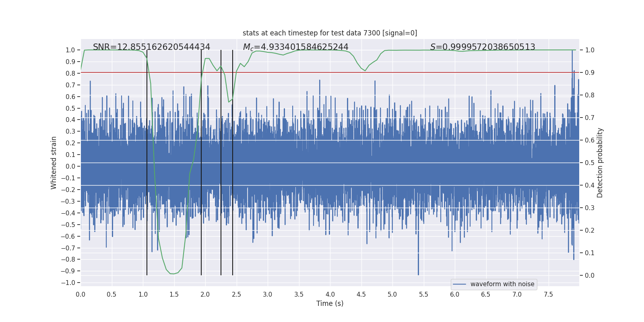Click the −0.9 Whitened strain tick label

tap(68, 271)
